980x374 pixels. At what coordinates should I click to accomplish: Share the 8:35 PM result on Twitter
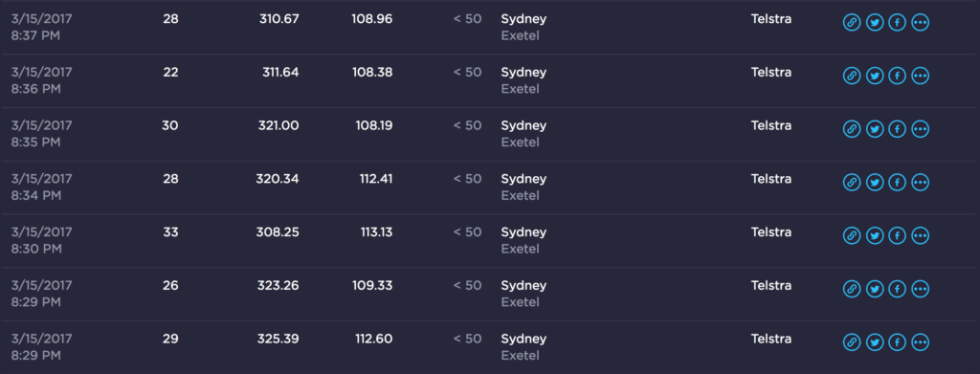tap(875, 129)
